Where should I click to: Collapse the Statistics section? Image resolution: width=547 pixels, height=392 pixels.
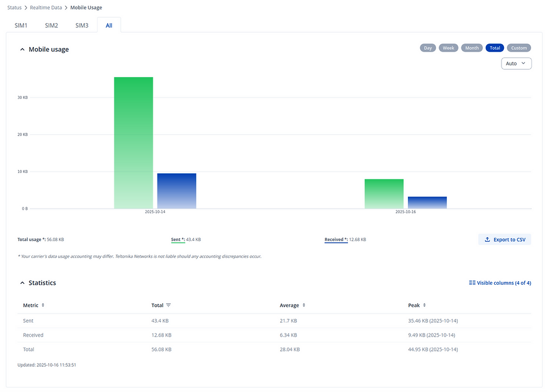[22, 283]
